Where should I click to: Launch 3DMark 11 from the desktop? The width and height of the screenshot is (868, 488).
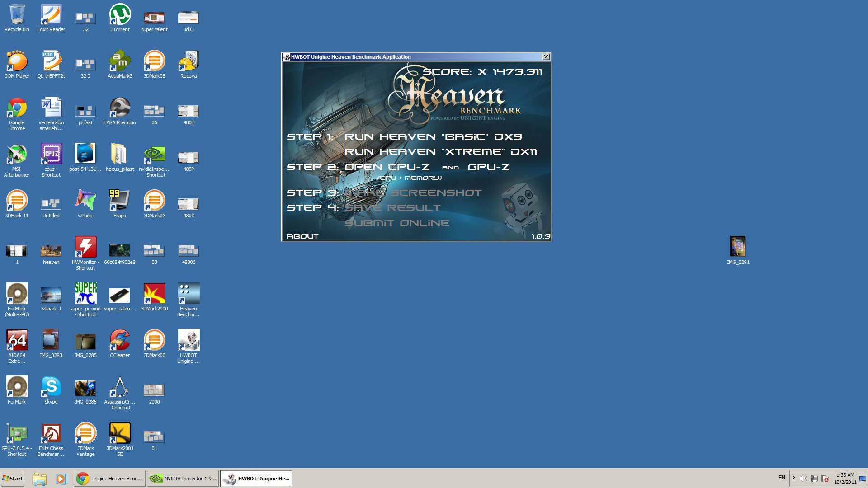17,204
